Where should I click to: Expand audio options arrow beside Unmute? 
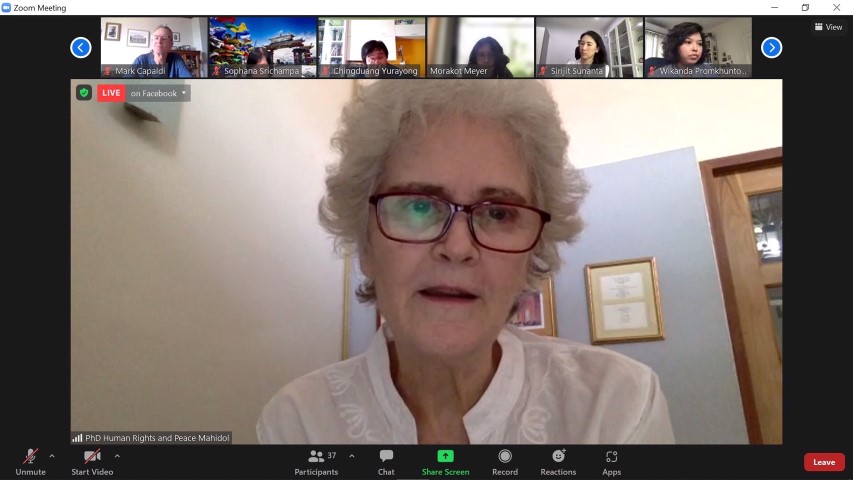pyautogui.click(x=52, y=456)
